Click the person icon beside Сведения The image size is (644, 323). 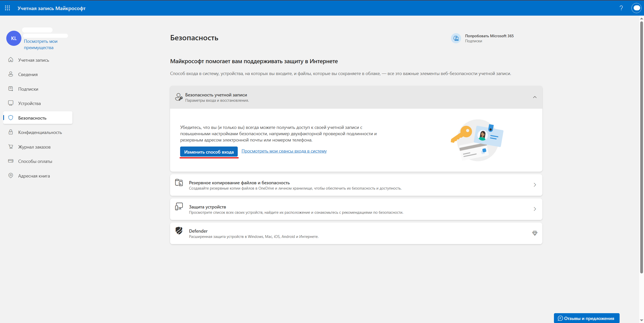[11, 74]
